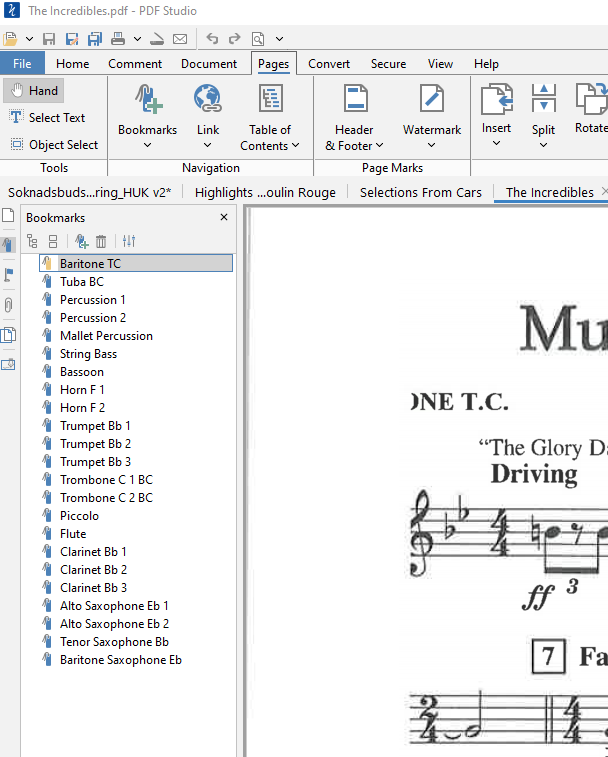Open the Help ribbon tab
608x757 pixels.
click(486, 64)
